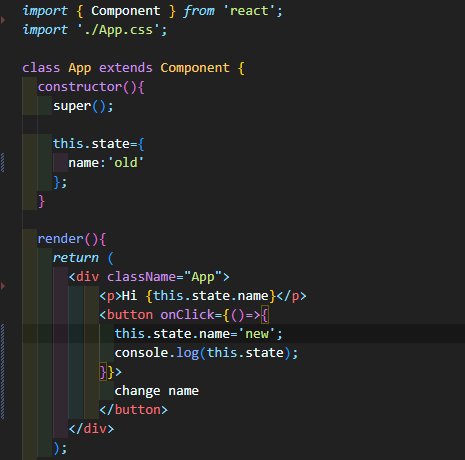Click the 'old' string value
Screen dimensions: 465x460
coord(126,163)
